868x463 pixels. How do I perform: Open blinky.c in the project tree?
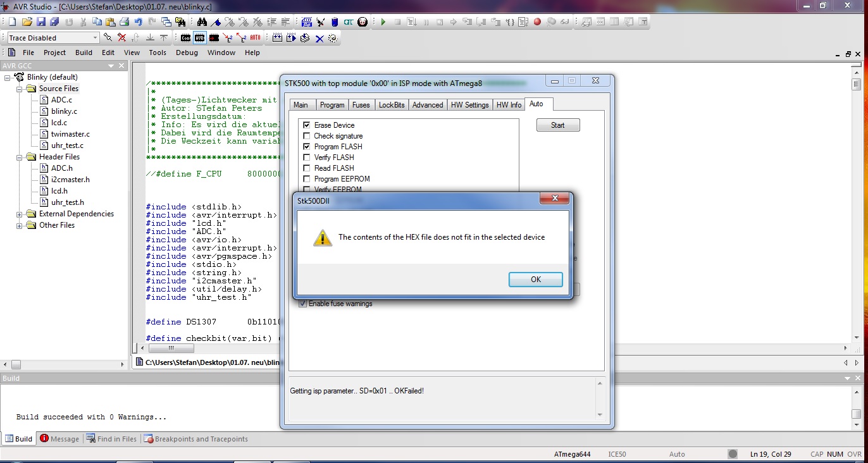[64, 111]
